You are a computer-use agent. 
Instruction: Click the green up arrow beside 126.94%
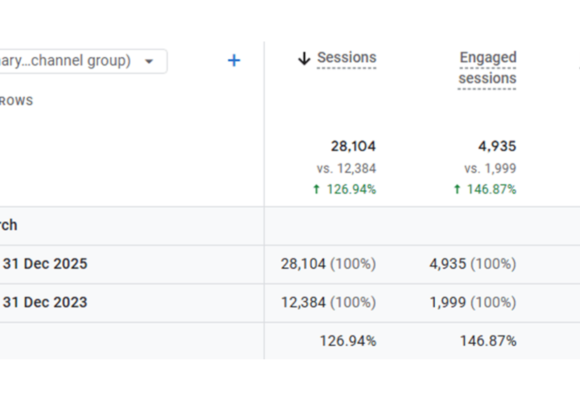click(316, 189)
